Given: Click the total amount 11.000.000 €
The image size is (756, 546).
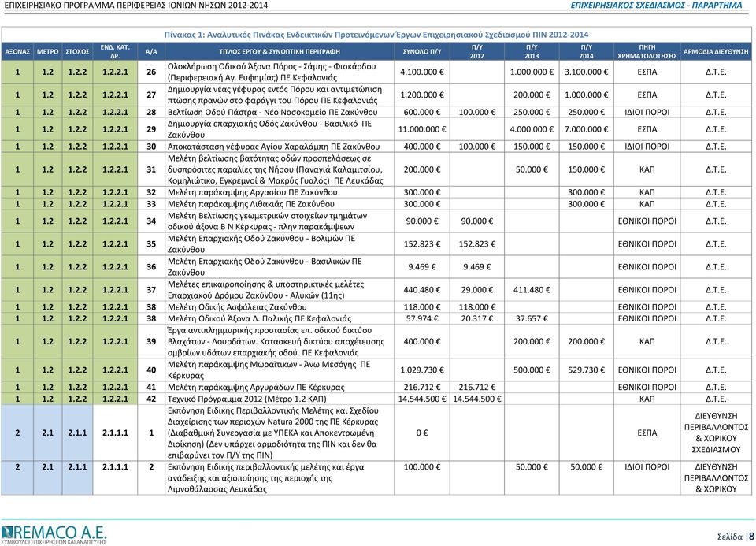Looking at the screenshot, I should 422,129.
